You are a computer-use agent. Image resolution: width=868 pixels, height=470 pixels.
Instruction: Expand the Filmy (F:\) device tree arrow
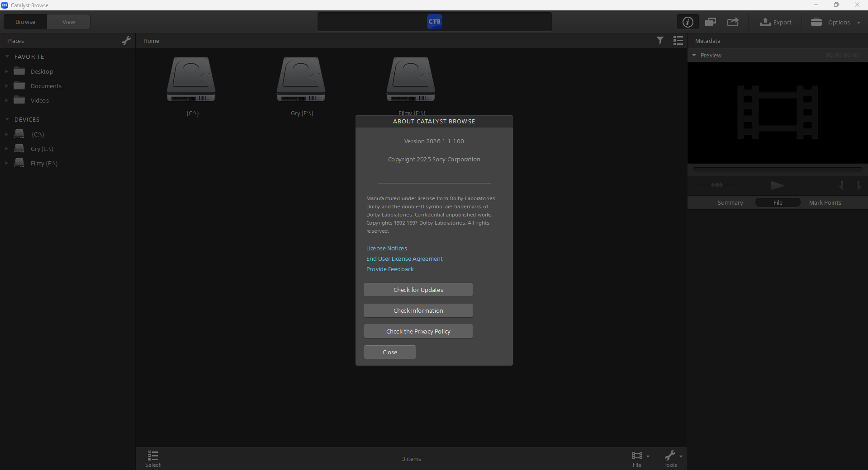6,163
